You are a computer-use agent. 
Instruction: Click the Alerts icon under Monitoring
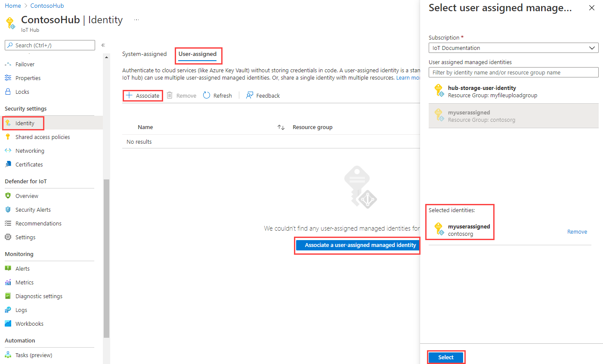8,268
